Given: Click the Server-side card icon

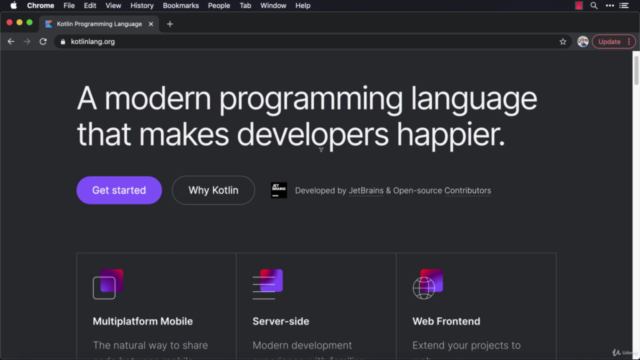Looking at the screenshot, I should (x=268, y=284).
